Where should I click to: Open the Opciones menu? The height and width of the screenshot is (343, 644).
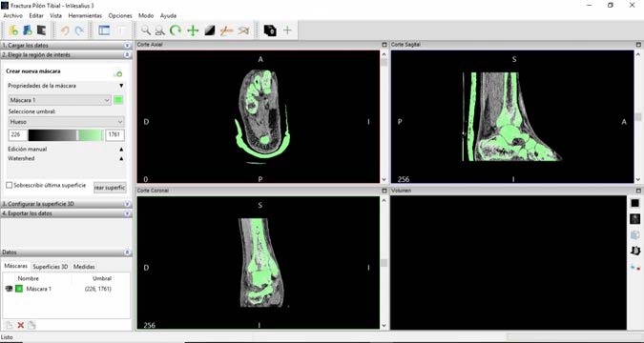[x=120, y=15]
